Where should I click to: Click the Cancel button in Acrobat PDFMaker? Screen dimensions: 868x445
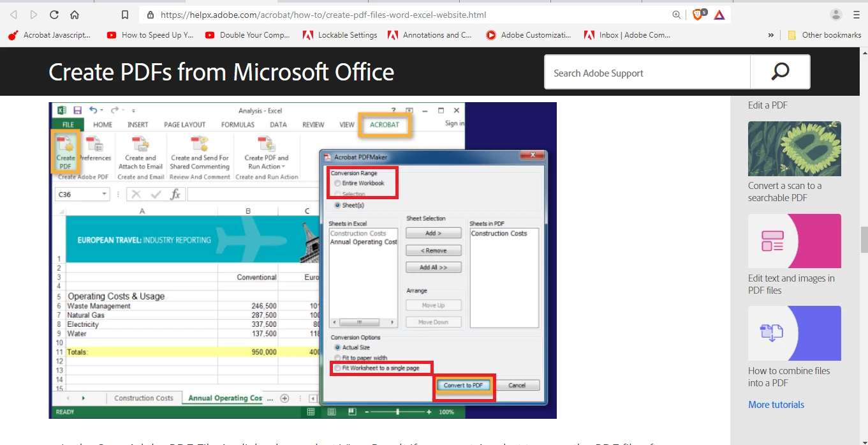coord(517,386)
